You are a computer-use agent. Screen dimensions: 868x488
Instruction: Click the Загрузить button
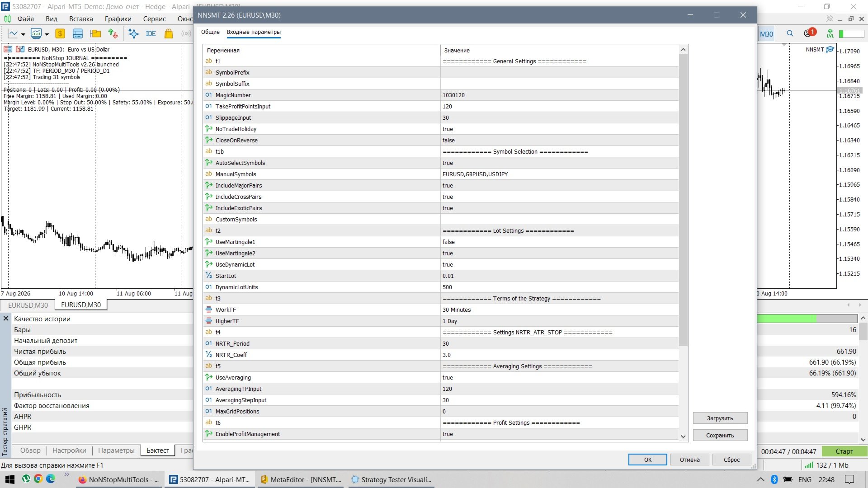(x=720, y=418)
